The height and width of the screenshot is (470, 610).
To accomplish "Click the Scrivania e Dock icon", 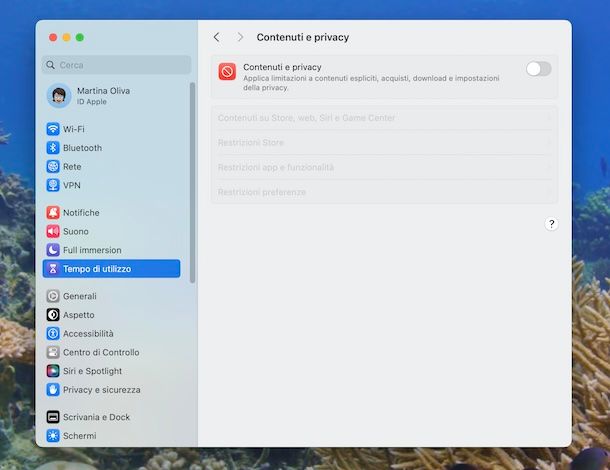I will 53,417.
